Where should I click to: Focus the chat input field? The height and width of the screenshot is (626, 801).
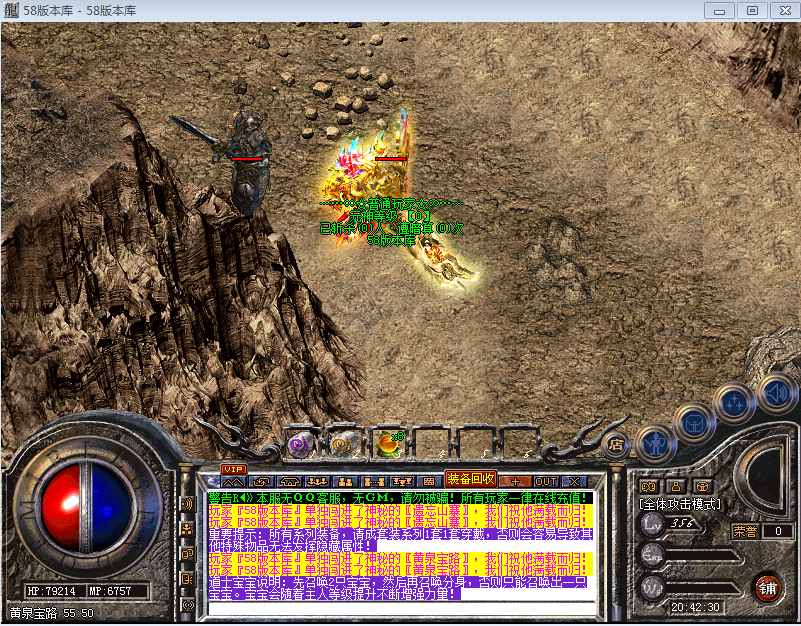pyautogui.click(x=403, y=609)
